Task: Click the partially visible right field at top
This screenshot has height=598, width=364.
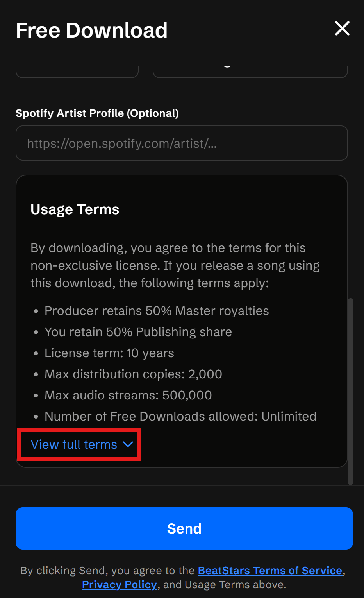Action: pyautogui.click(x=250, y=72)
